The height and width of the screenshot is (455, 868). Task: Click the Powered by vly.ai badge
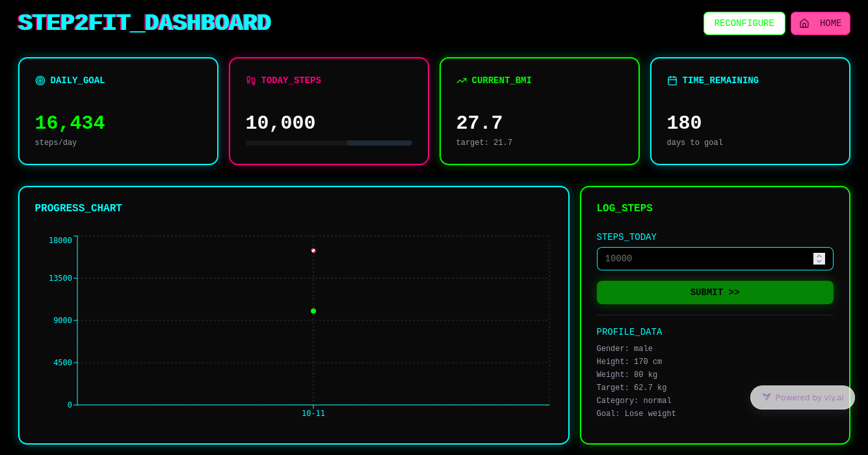[802, 397]
